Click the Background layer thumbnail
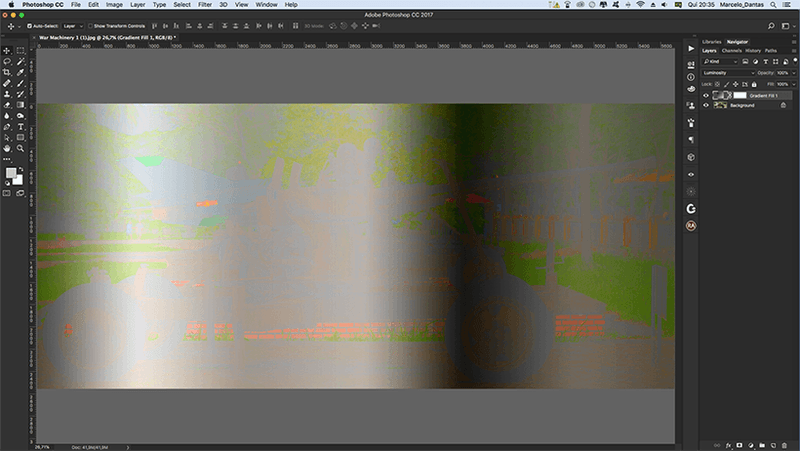The width and height of the screenshot is (800, 451). tap(720, 106)
